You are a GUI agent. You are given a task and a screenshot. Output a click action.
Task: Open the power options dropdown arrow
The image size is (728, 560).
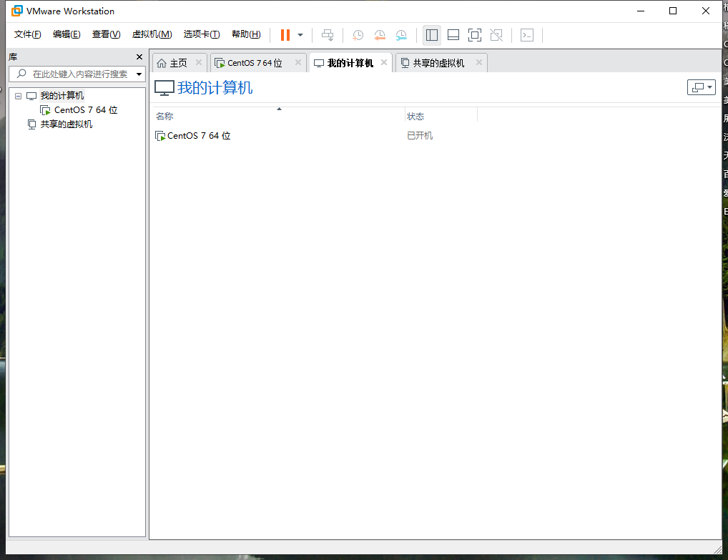tap(300, 35)
